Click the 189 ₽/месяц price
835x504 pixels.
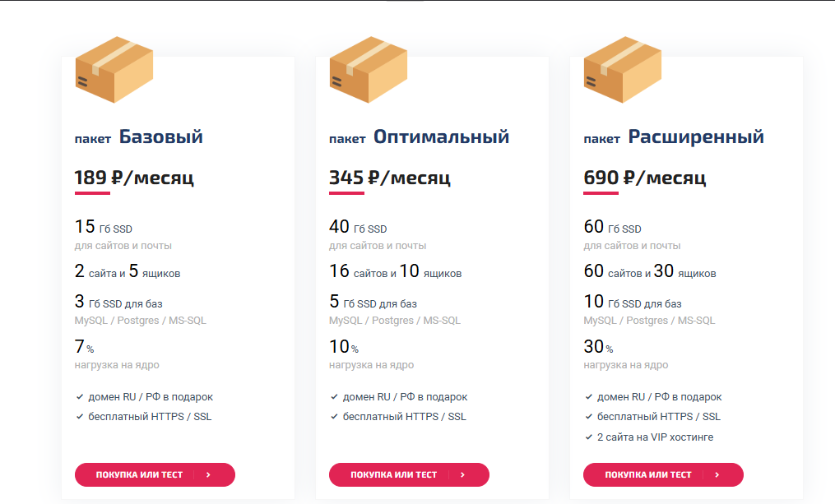tap(134, 178)
